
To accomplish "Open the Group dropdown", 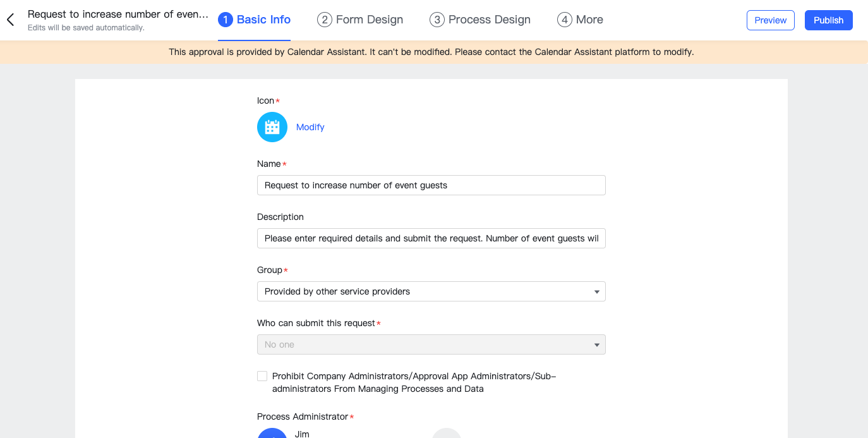I will (x=431, y=291).
